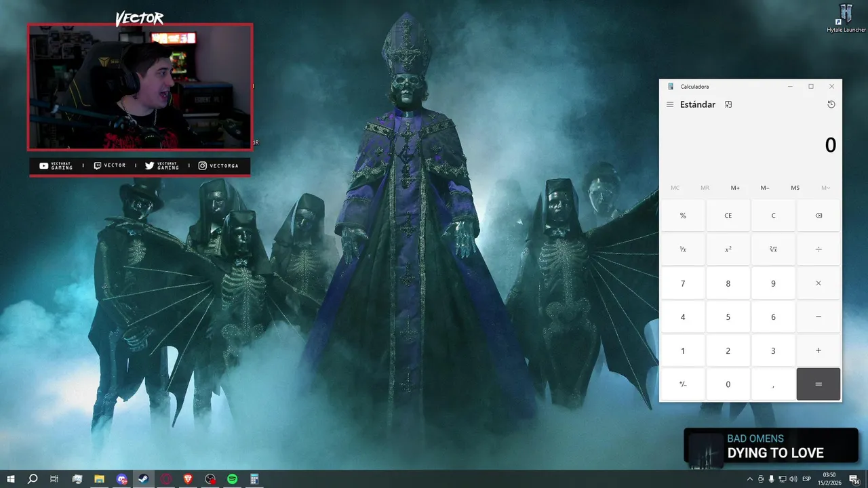
Task: Click the equals key
Action: click(x=818, y=384)
